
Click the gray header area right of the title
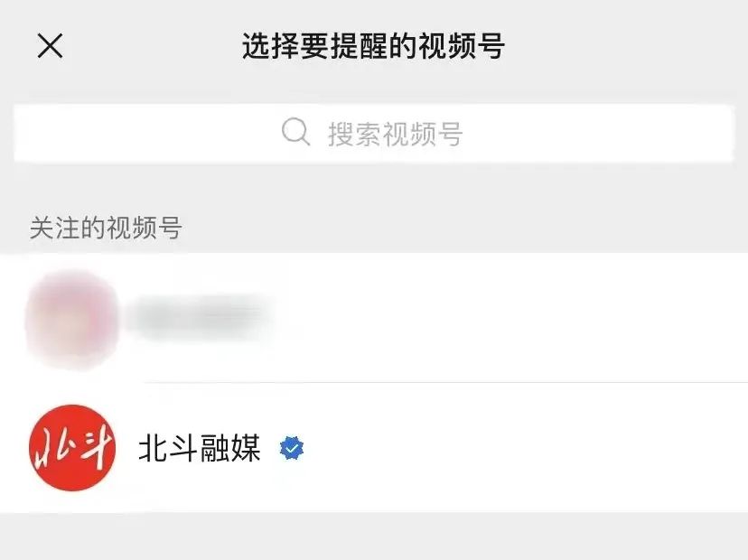[x=625, y=46]
